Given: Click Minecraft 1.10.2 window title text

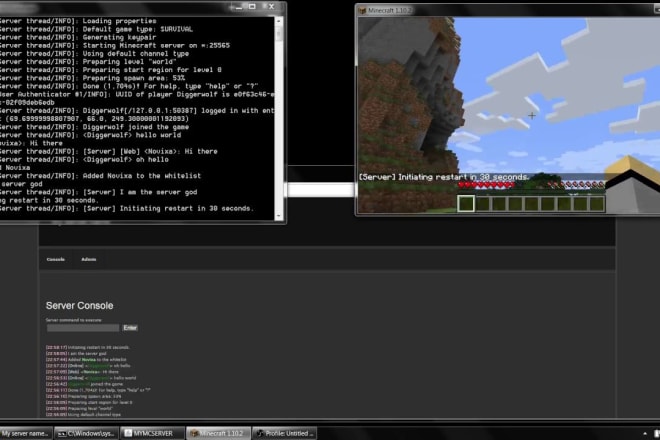Looking at the screenshot, I should click(x=389, y=10).
